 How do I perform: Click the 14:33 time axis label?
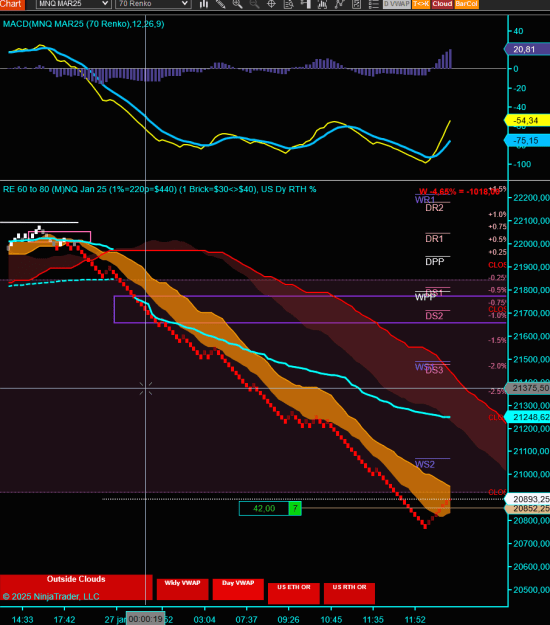[22, 620]
